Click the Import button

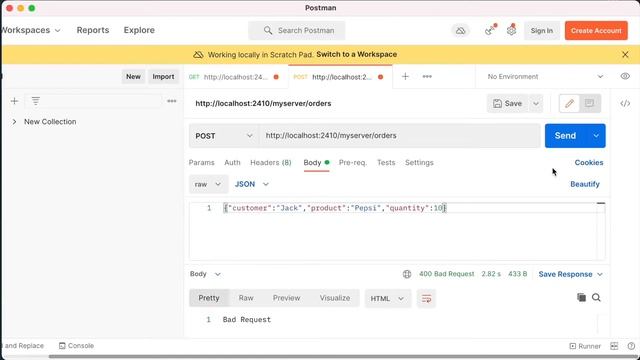163,77
